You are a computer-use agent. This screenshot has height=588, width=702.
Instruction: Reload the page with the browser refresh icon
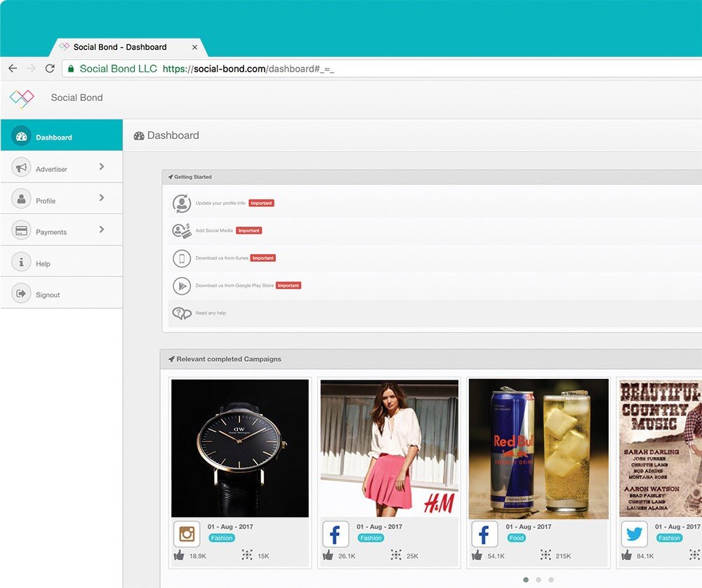(50, 69)
